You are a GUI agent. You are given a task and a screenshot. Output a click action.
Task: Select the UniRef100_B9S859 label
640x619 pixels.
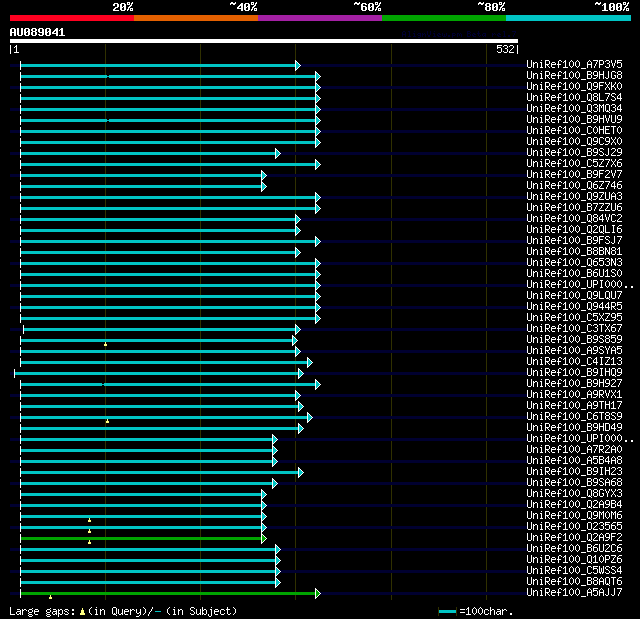[x=574, y=340]
